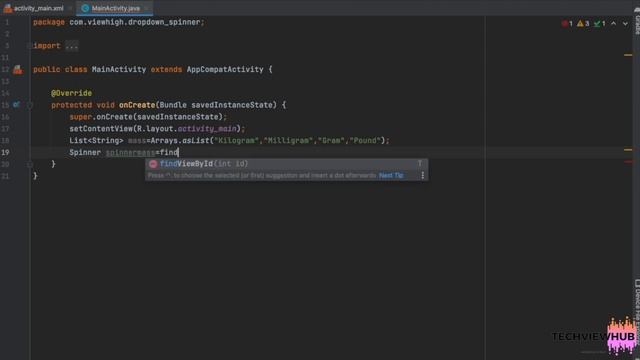Click the Spinner type on line 19
640x360 pixels.
pos(85,152)
